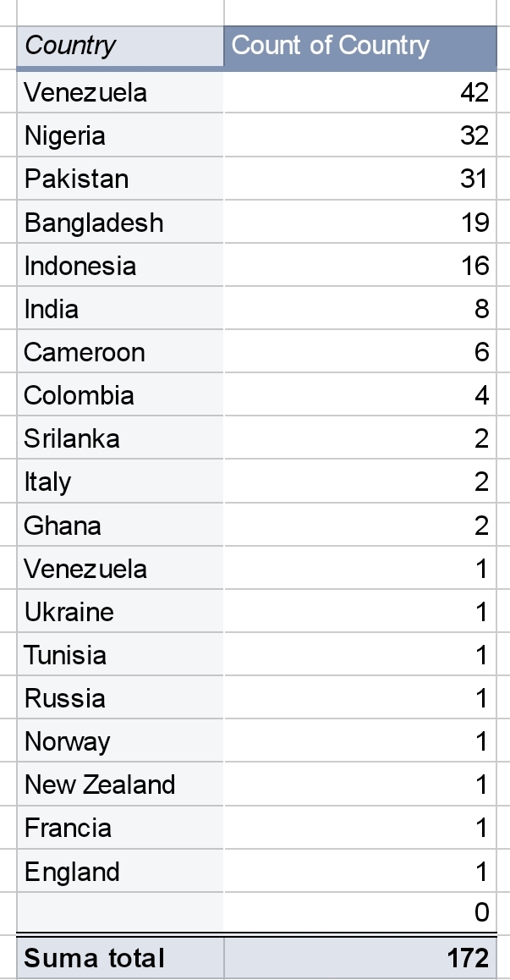Select the Tunisia row label
The image size is (510, 980).
tap(120, 655)
